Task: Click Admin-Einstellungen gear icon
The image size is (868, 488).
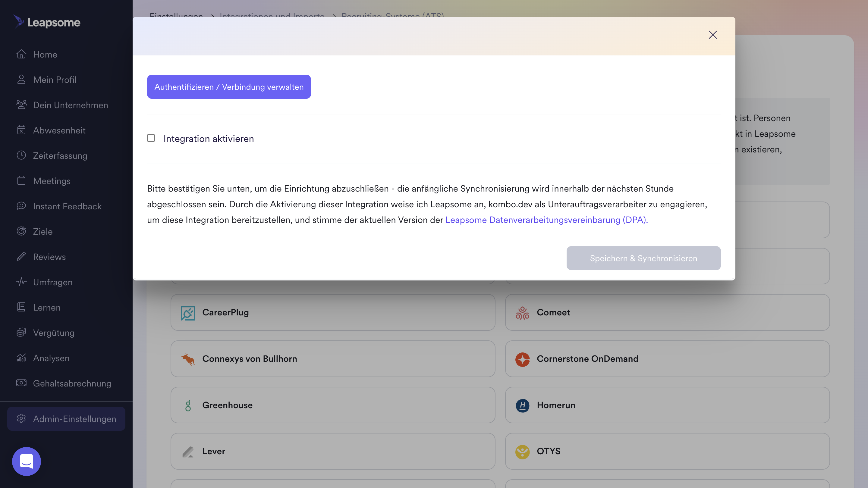Action: 21,419
